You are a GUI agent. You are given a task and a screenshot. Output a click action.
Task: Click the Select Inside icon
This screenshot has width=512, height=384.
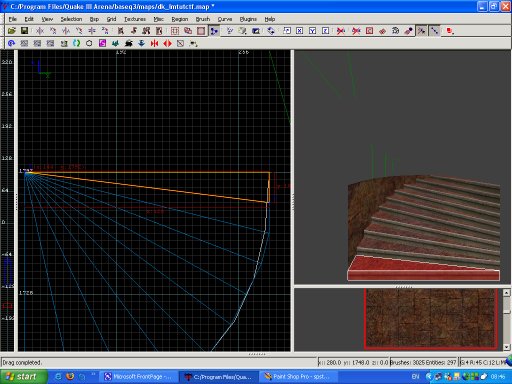tap(159, 31)
